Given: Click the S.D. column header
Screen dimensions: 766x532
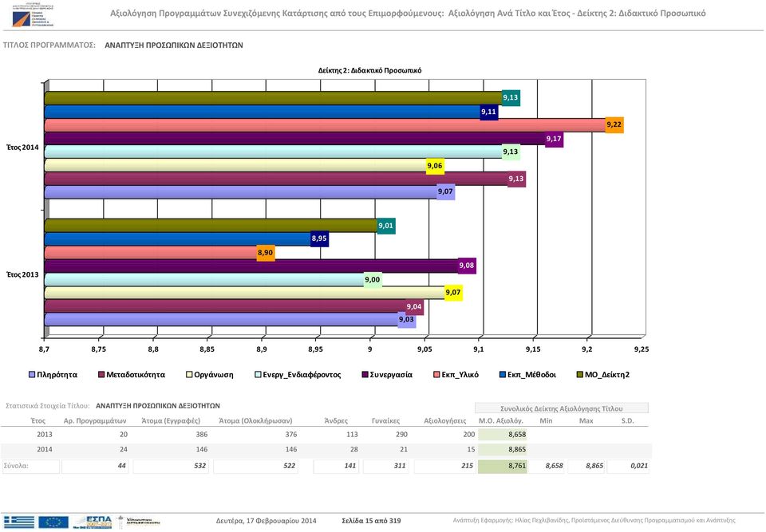Looking at the screenshot, I should click(x=627, y=420).
